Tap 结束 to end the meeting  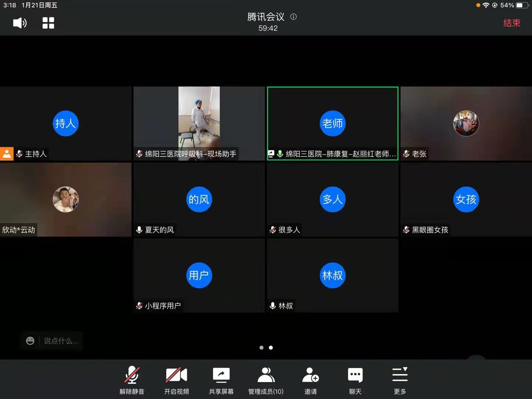coord(511,23)
